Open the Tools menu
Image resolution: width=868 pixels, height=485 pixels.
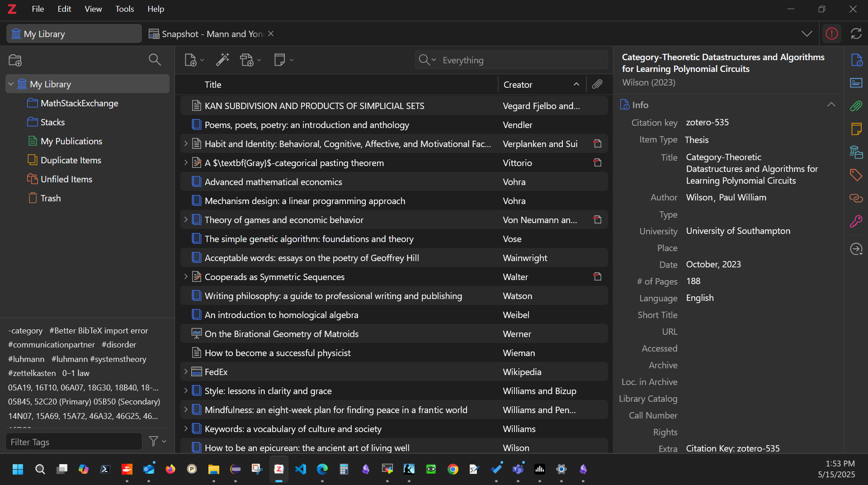click(x=124, y=9)
